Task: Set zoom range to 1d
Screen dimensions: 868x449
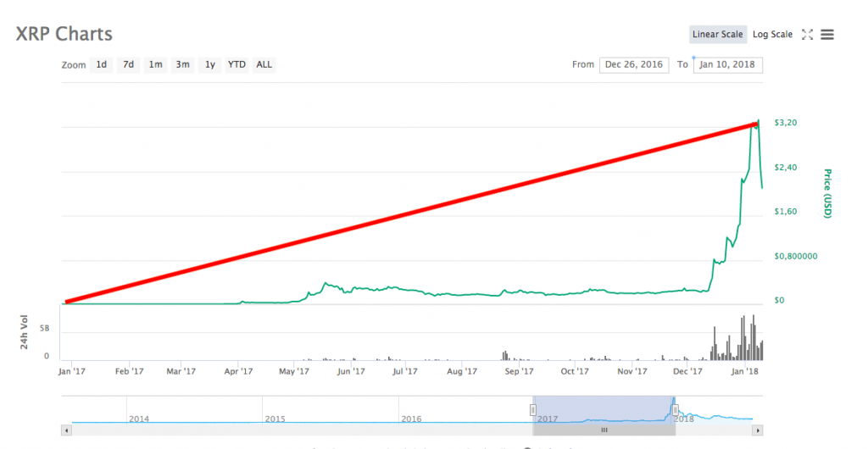Action: [102, 64]
